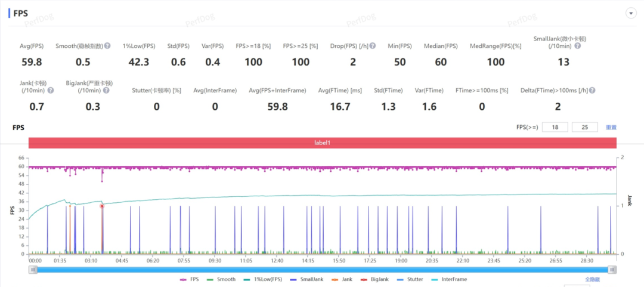The image size is (644, 287).
Task: Click the 重置 reset link
Action: click(x=611, y=128)
